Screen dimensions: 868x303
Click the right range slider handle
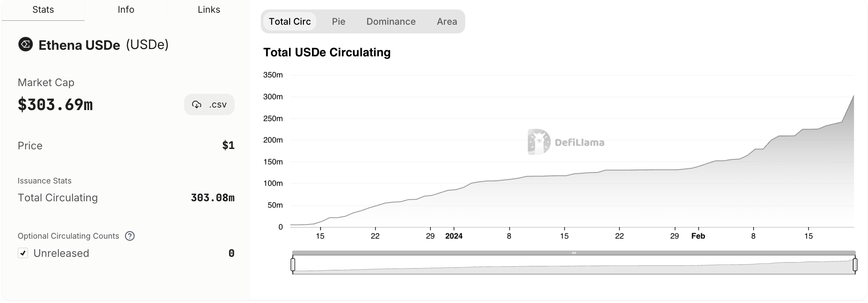[x=855, y=264]
